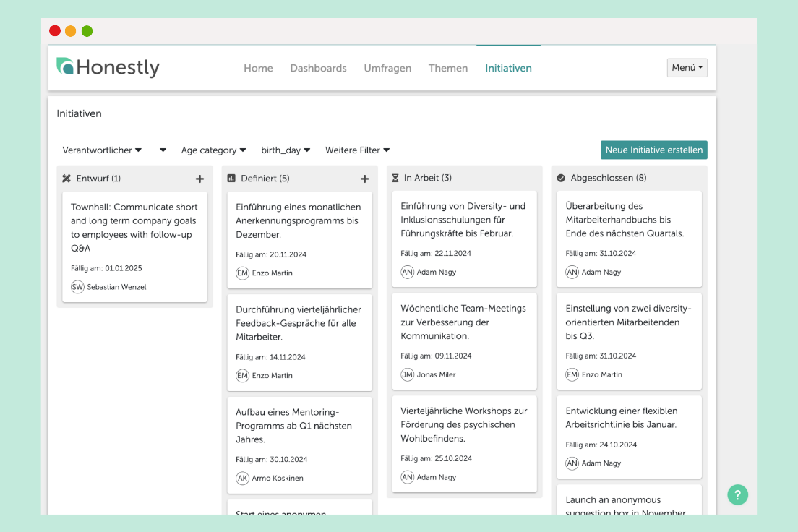The height and width of the screenshot is (532, 798).
Task: Click the Abgeschlossen checkmark icon
Action: (x=561, y=178)
